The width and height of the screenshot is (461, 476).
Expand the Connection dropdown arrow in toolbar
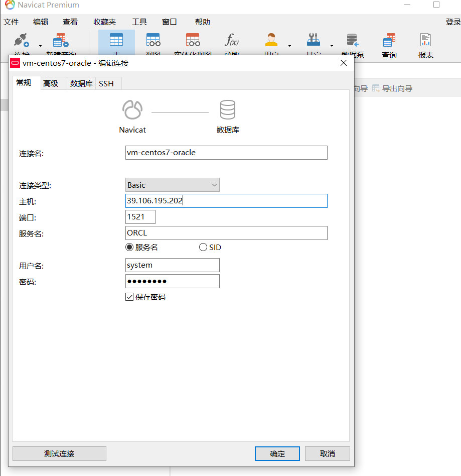click(x=40, y=46)
